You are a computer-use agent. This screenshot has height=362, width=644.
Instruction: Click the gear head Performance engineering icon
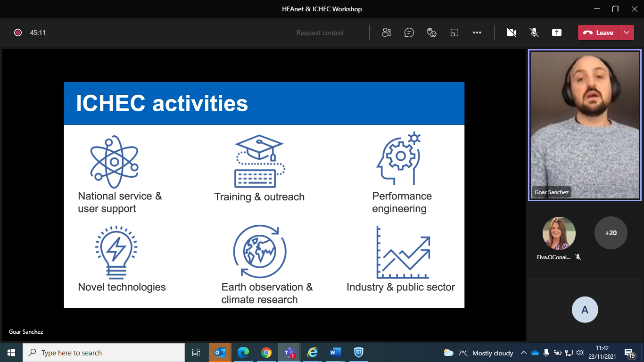click(398, 158)
